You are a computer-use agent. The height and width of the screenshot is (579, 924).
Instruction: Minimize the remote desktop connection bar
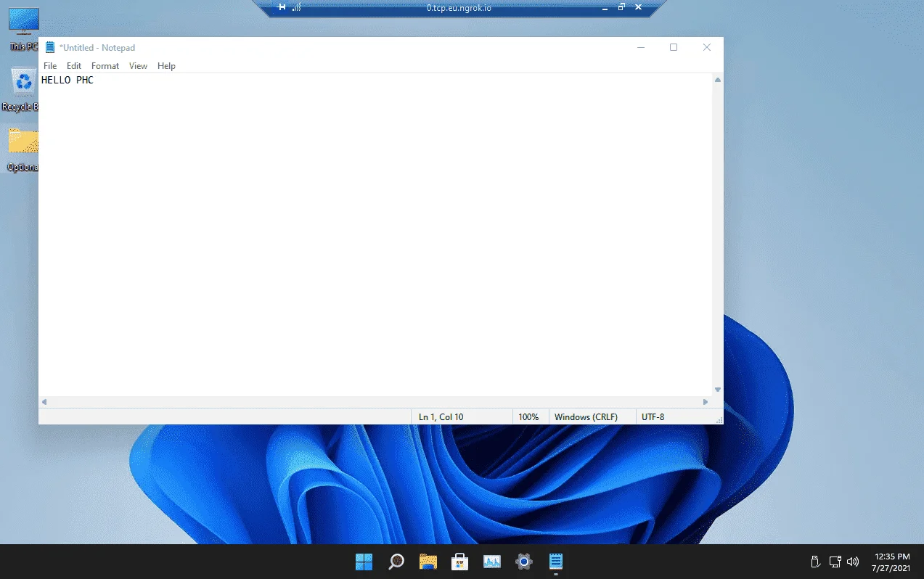tap(605, 7)
